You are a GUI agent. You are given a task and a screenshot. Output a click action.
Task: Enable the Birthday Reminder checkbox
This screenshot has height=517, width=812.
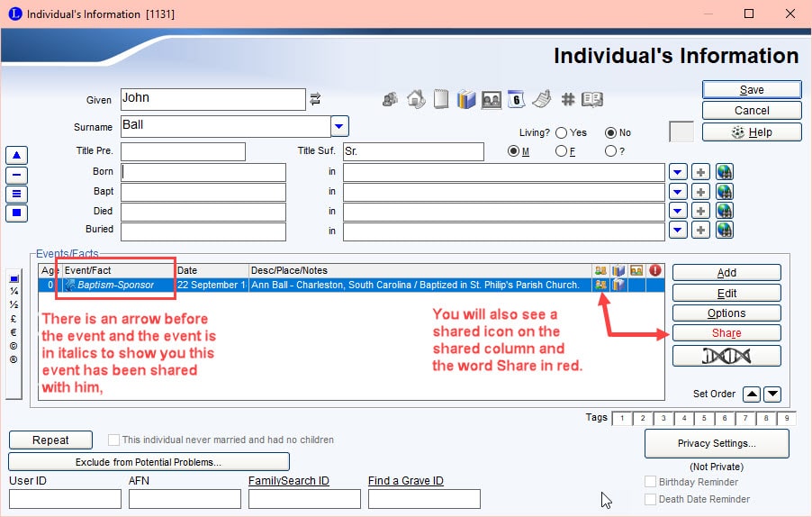pos(651,482)
